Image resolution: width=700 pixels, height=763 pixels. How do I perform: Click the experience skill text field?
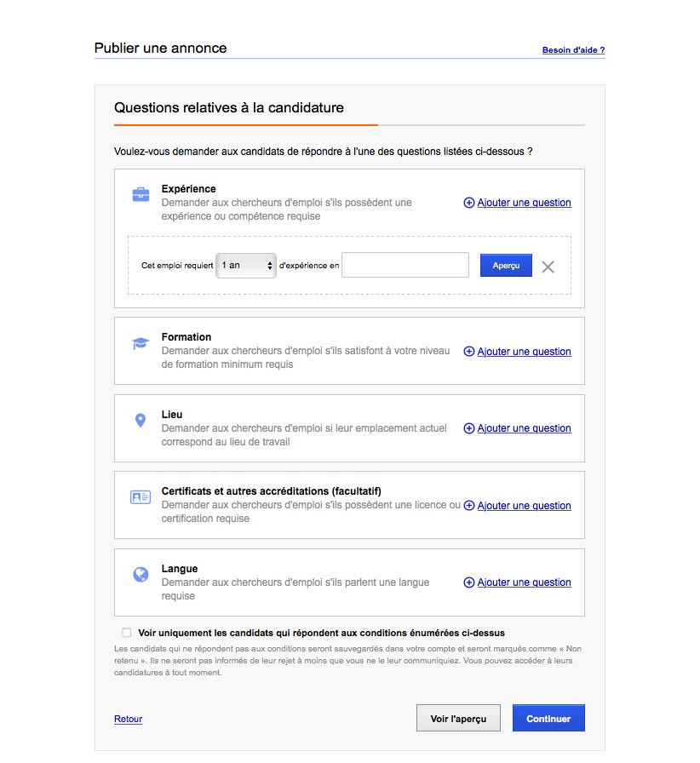click(x=405, y=266)
